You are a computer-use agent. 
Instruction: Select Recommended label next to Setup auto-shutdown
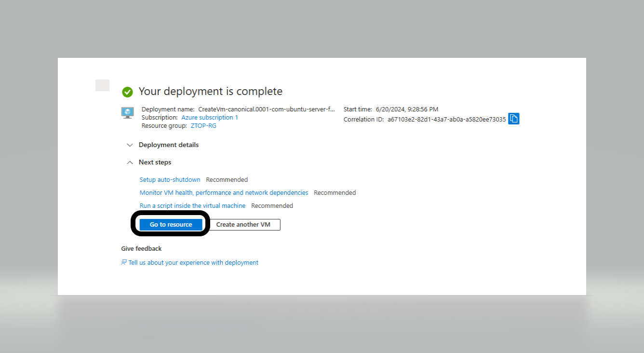click(227, 179)
